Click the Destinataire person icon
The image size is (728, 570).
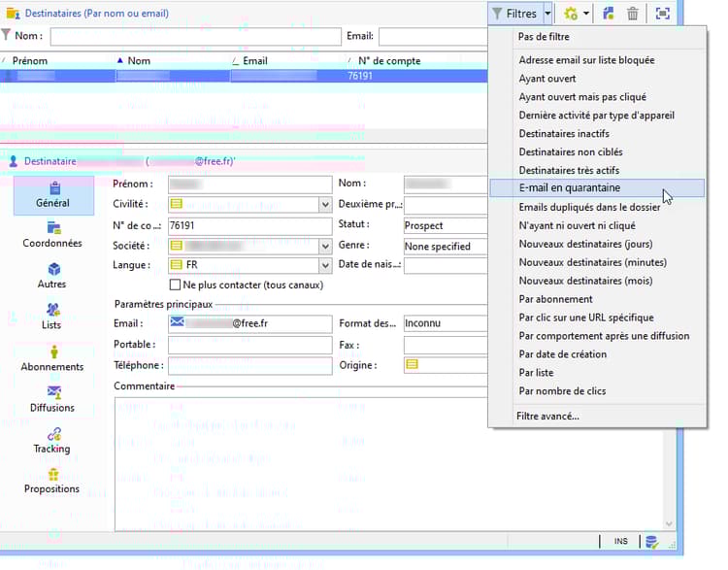(14, 161)
